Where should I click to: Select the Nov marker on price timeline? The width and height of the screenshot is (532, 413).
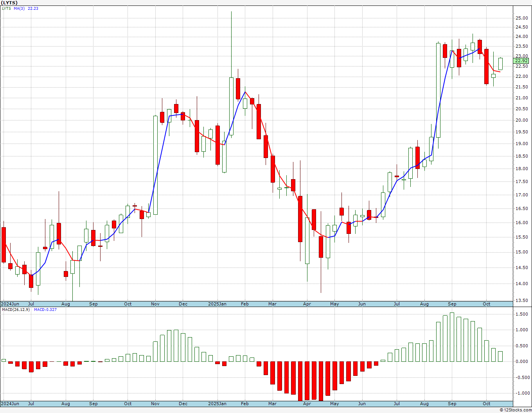click(155, 304)
